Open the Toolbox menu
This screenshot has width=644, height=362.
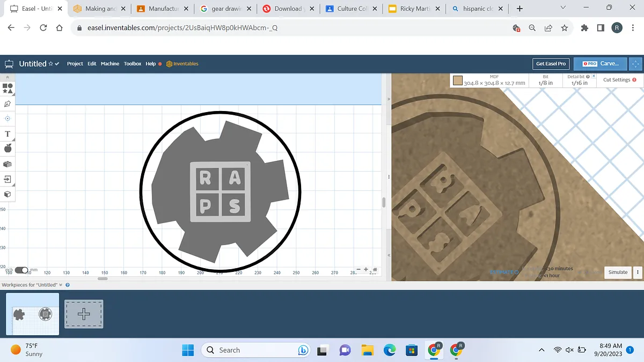tap(133, 64)
